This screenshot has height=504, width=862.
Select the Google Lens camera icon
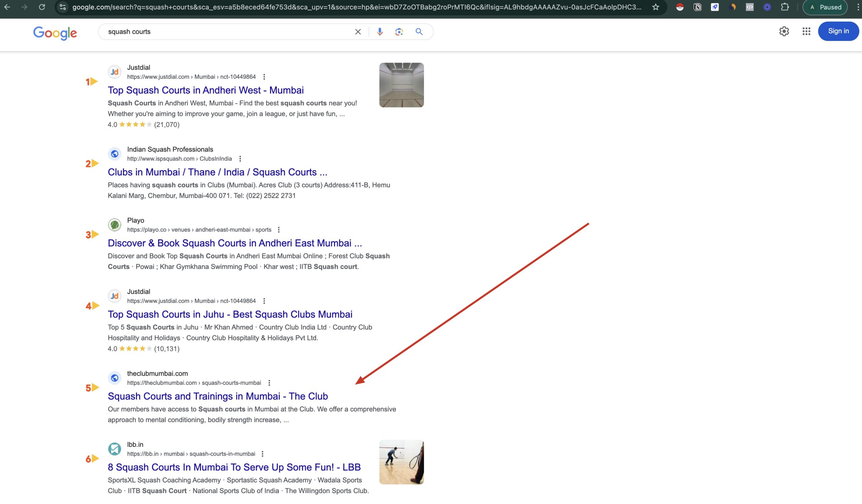pyautogui.click(x=399, y=31)
